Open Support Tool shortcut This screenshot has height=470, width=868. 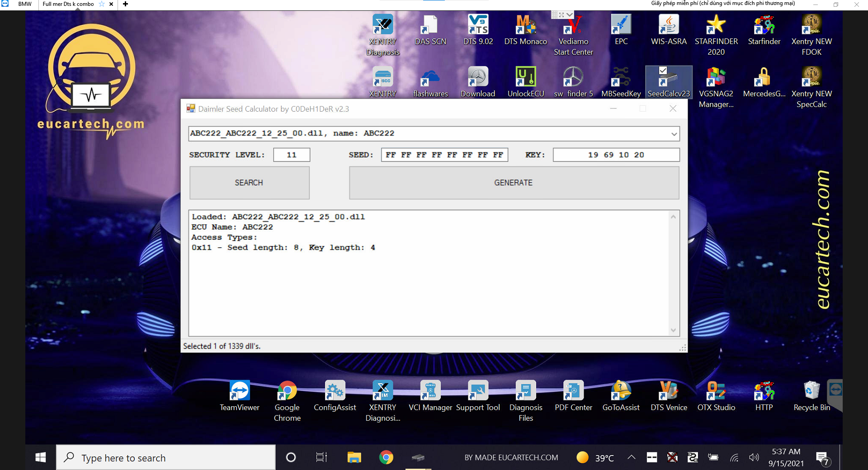pos(478,396)
